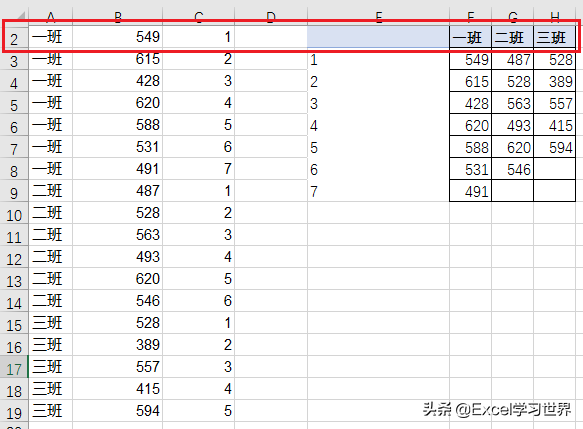Screen dimensions: 583x429
Task: Select cell G3 with value 487
Action: click(512, 59)
